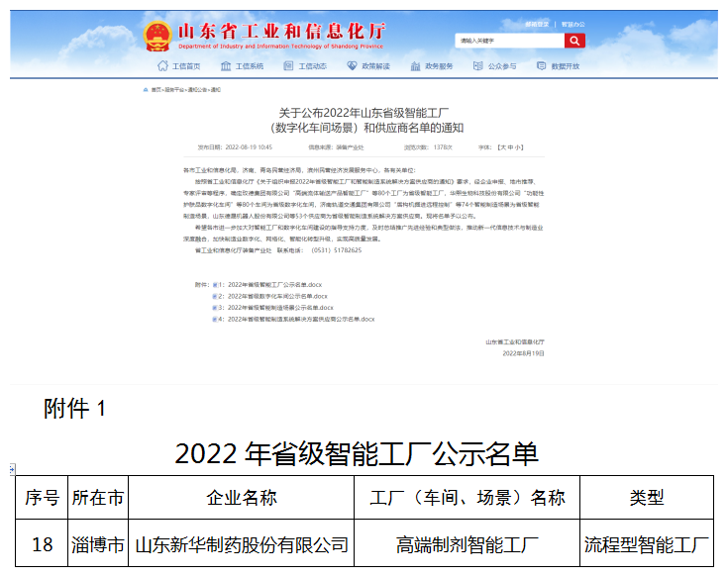Click the docx file icon of attachment 1
Image resolution: width=728 pixels, height=577 pixels.
[x=215, y=285]
